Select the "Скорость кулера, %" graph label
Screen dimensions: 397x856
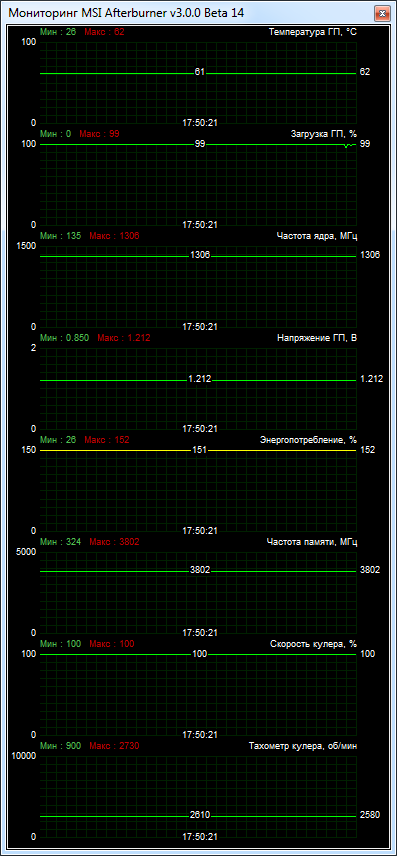[x=313, y=644]
